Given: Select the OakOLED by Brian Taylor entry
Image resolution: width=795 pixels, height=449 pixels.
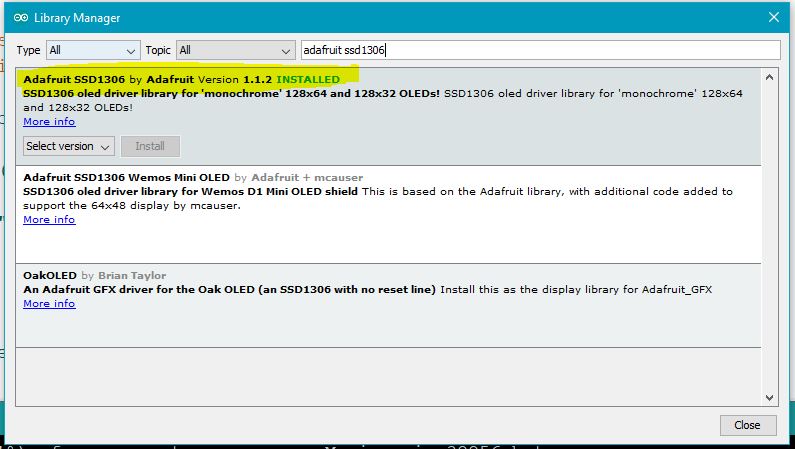Looking at the screenshot, I should click(388, 306).
